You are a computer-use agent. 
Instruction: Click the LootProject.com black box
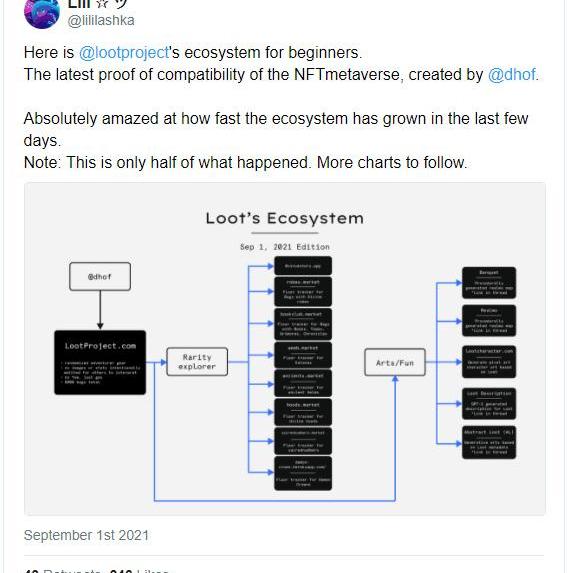100,363
